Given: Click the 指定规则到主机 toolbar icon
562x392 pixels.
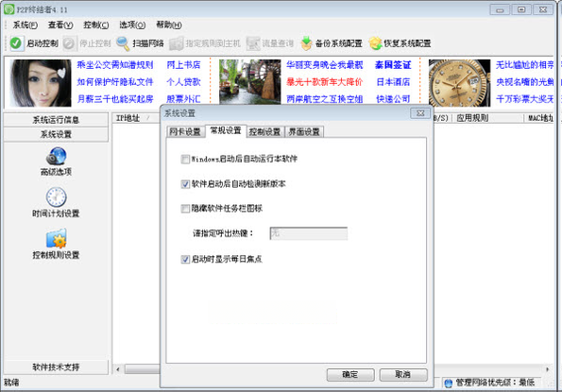Looking at the screenshot, I should point(176,43).
